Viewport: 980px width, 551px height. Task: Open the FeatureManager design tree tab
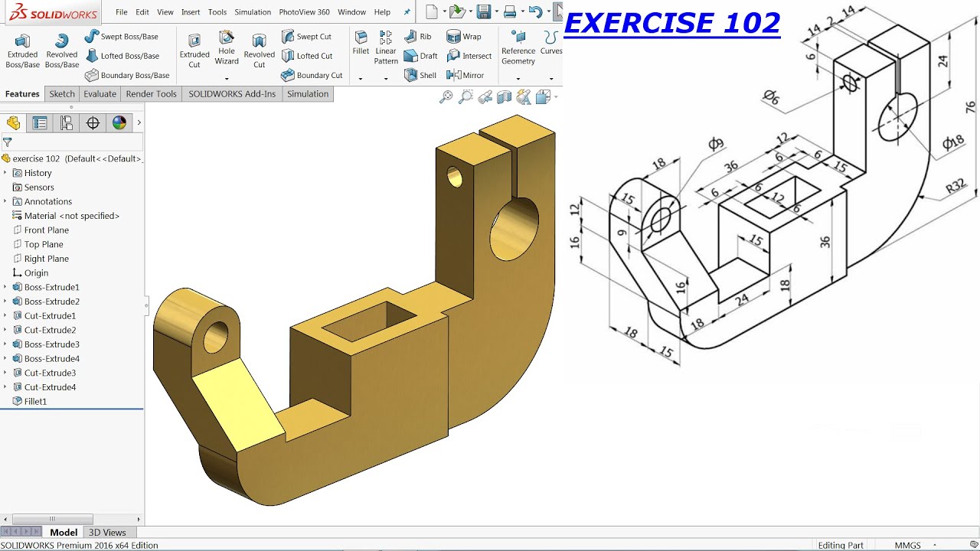[x=13, y=123]
